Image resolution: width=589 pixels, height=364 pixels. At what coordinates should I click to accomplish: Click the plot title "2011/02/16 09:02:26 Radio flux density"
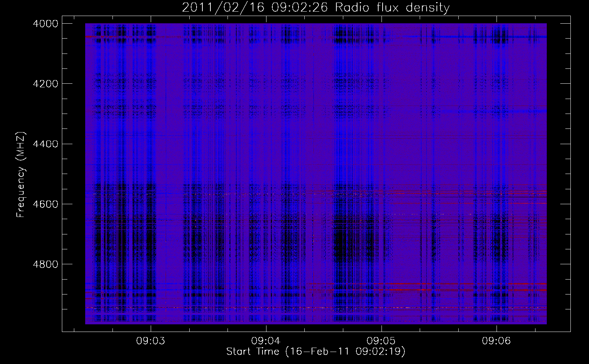coord(316,7)
